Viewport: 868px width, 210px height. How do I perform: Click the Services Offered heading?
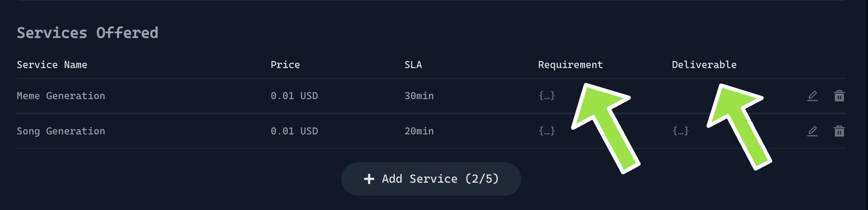coord(88,33)
